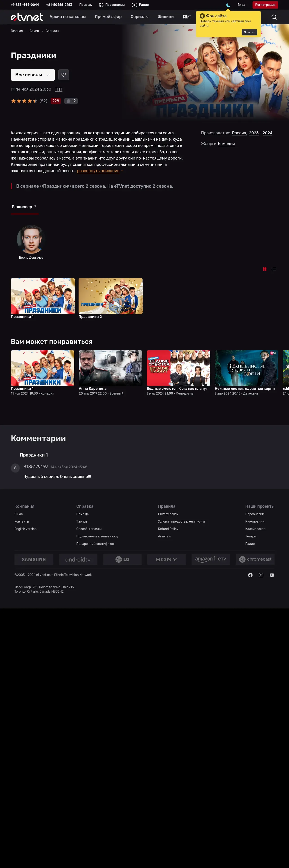Screen dimensions: 289x868
Task: Add Праздники to favorites with heart icon
Action: [x=64, y=75]
